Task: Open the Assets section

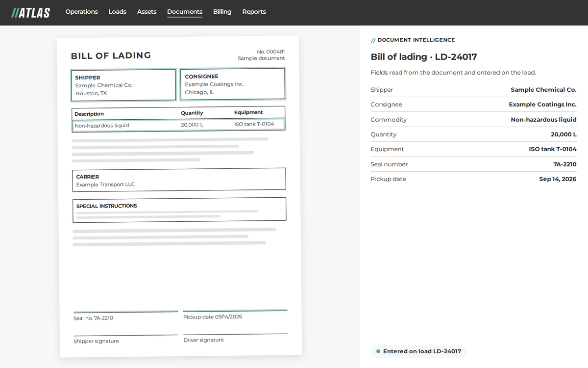Action: (x=147, y=12)
